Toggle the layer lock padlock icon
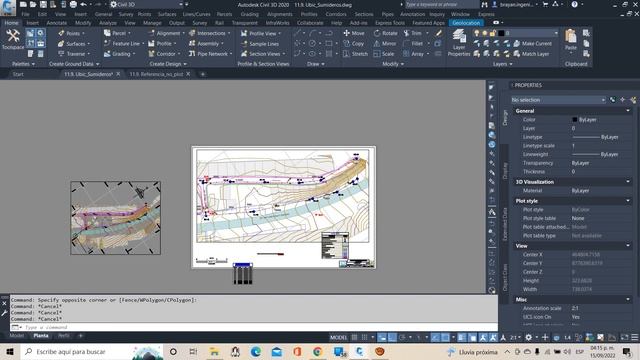This screenshot has height=360, width=640. click(493, 33)
